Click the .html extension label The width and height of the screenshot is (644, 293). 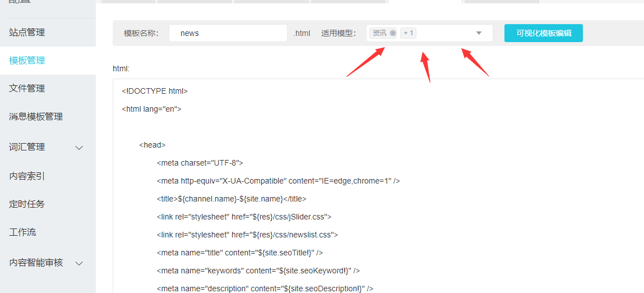click(x=302, y=33)
